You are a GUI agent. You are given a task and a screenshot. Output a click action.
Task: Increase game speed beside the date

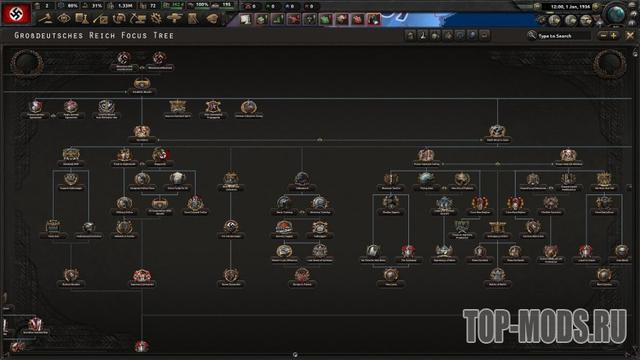point(596,7)
